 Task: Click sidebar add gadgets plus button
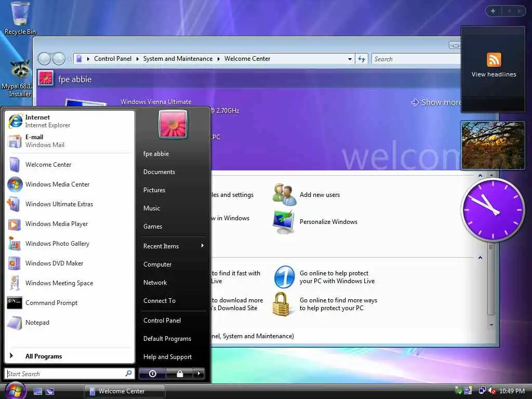pyautogui.click(x=493, y=11)
